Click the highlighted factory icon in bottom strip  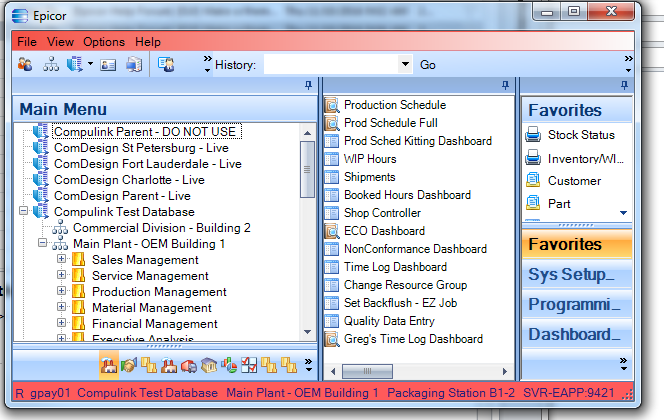[x=109, y=365]
